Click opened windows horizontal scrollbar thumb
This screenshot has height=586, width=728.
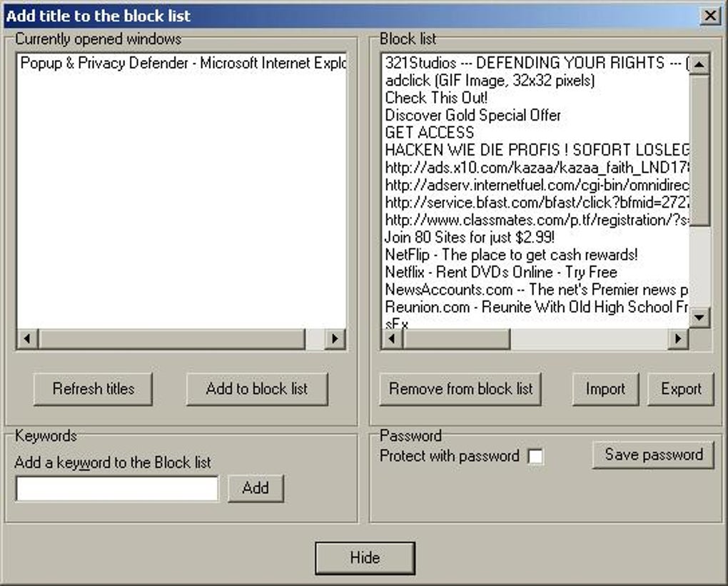(x=172, y=338)
